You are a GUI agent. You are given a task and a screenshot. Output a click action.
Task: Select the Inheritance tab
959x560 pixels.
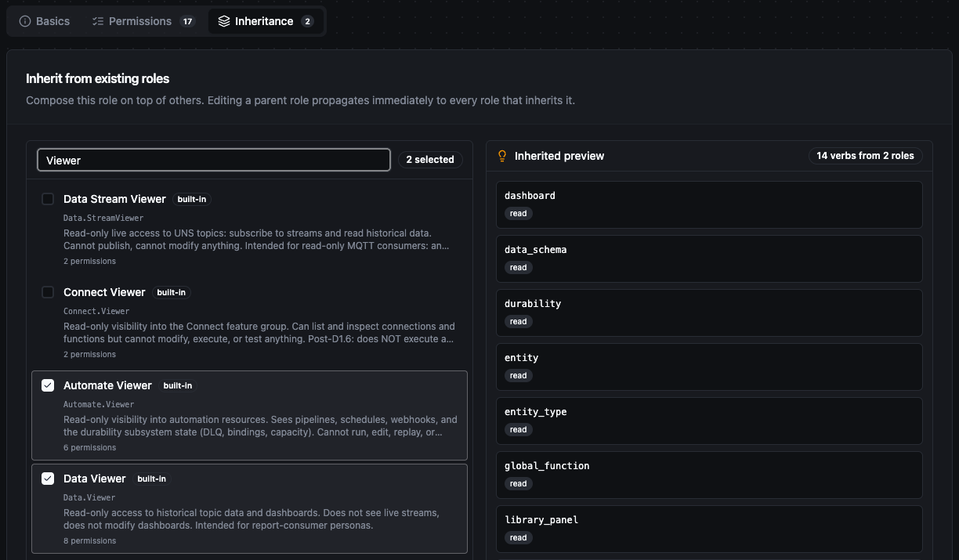coord(266,21)
